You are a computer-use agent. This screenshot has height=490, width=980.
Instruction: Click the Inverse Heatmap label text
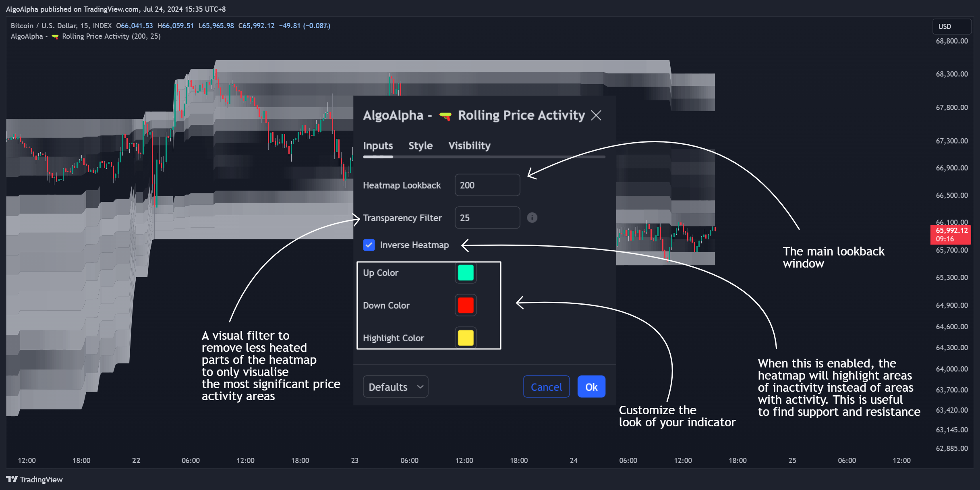pyautogui.click(x=414, y=245)
